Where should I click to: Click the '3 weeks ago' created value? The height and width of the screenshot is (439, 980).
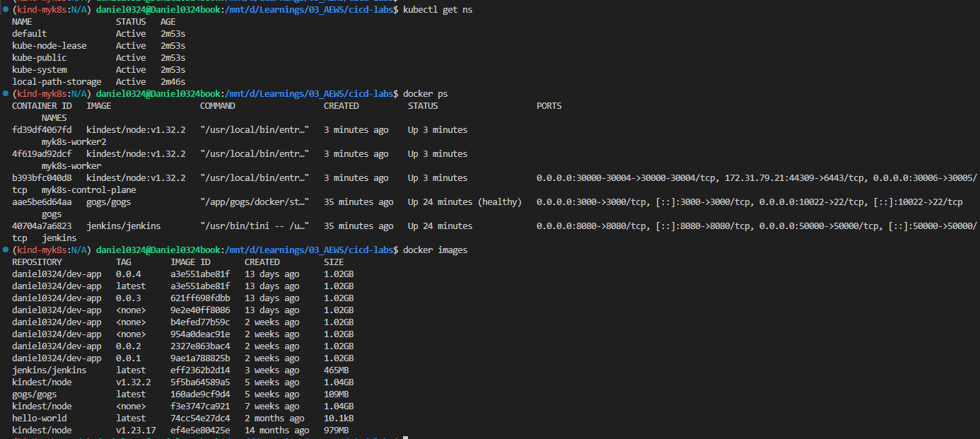(x=272, y=370)
